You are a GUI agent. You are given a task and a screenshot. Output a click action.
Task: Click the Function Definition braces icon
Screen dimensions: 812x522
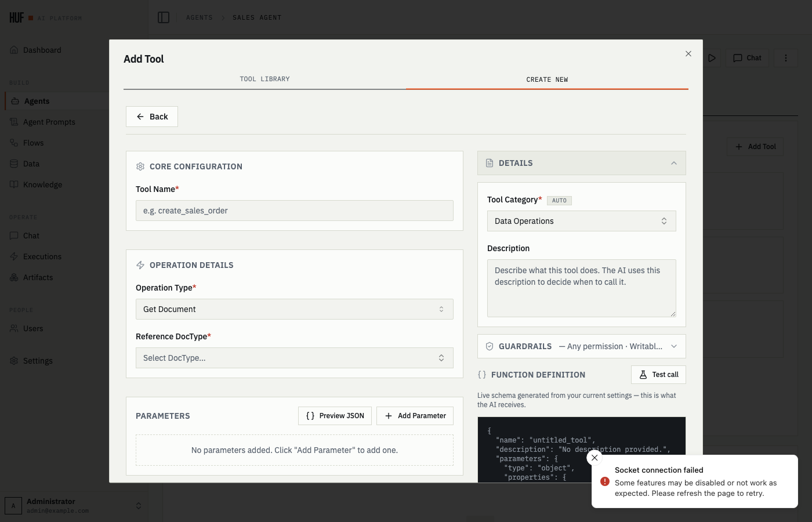482,375
